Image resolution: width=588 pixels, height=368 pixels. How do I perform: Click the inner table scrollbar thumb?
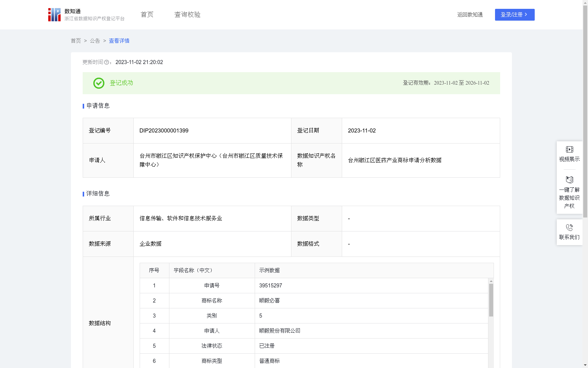(491, 300)
